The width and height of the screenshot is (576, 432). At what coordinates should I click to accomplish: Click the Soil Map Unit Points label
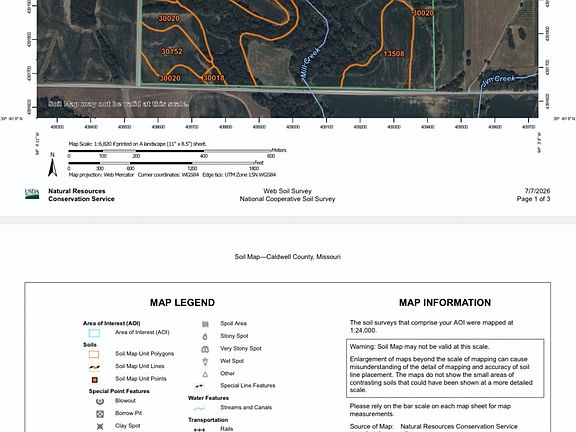click(x=141, y=379)
